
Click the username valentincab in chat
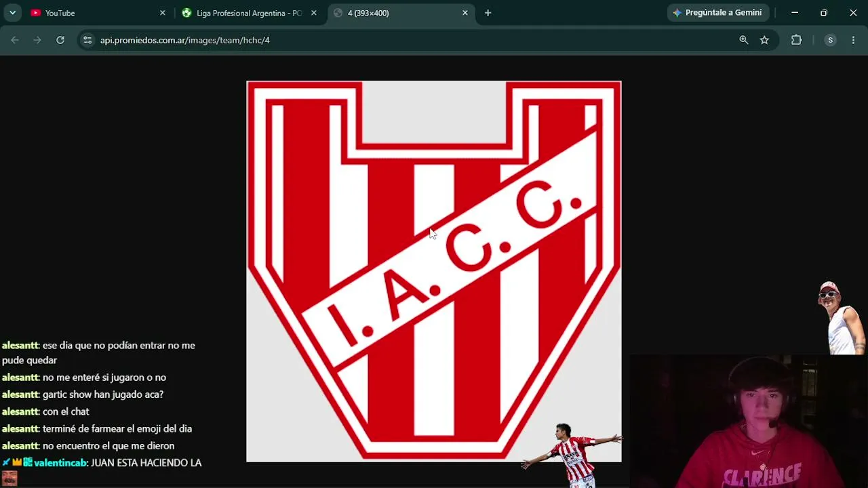coord(60,463)
